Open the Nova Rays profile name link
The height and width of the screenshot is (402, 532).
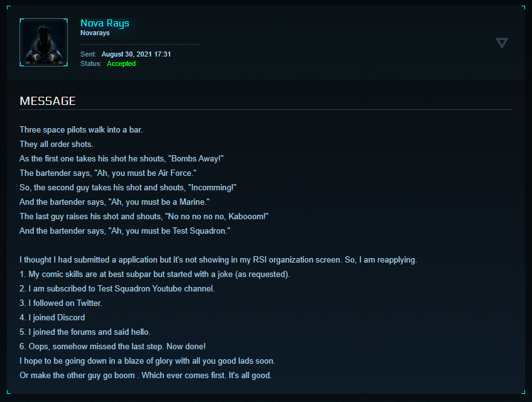(105, 23)
